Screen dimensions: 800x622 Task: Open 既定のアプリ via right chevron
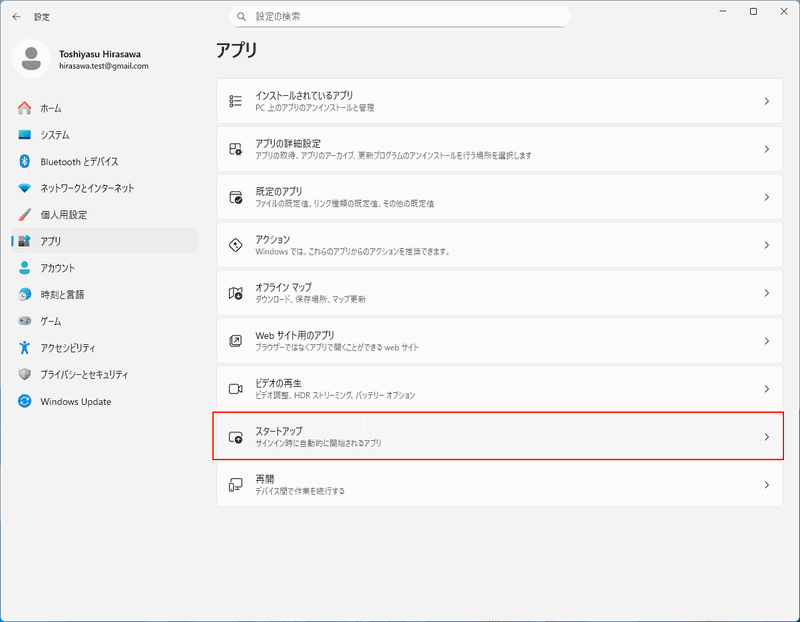766,197
